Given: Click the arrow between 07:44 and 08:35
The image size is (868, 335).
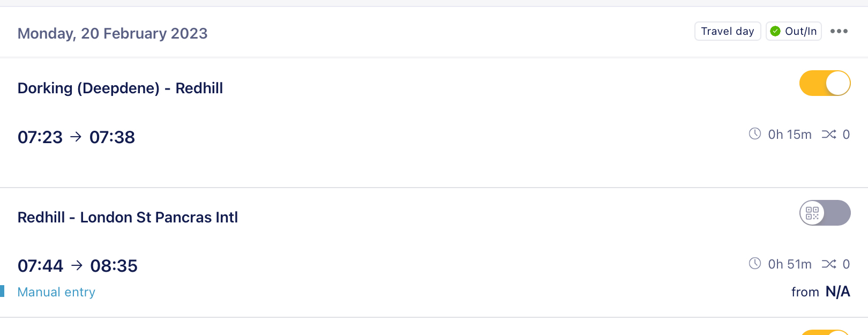Looking at the screenshot, I should pos(77,265).
